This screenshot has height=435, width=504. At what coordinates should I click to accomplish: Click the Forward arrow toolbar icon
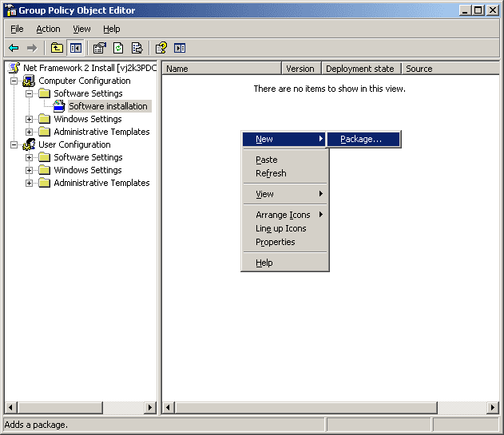click(x=32, y=48)
